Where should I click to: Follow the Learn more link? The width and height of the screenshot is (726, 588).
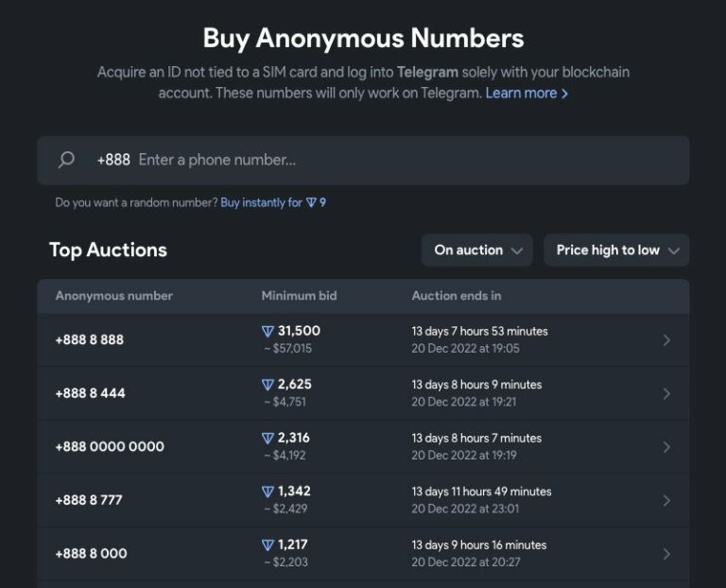527,93
